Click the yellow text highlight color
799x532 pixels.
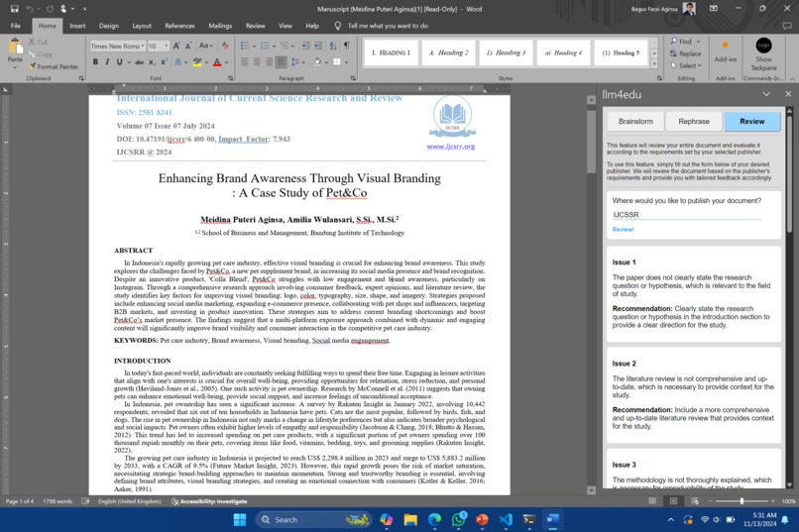pyautogui.click(x=196, y=62)
